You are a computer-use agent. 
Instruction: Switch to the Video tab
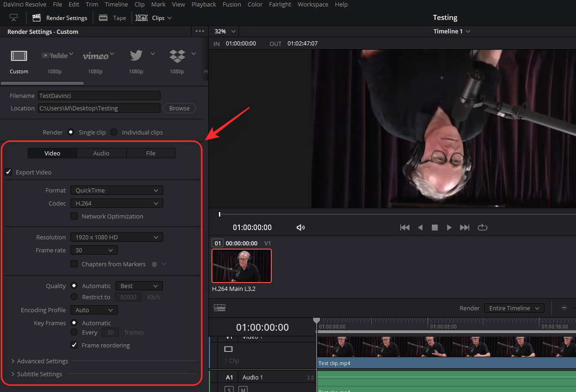52,153
